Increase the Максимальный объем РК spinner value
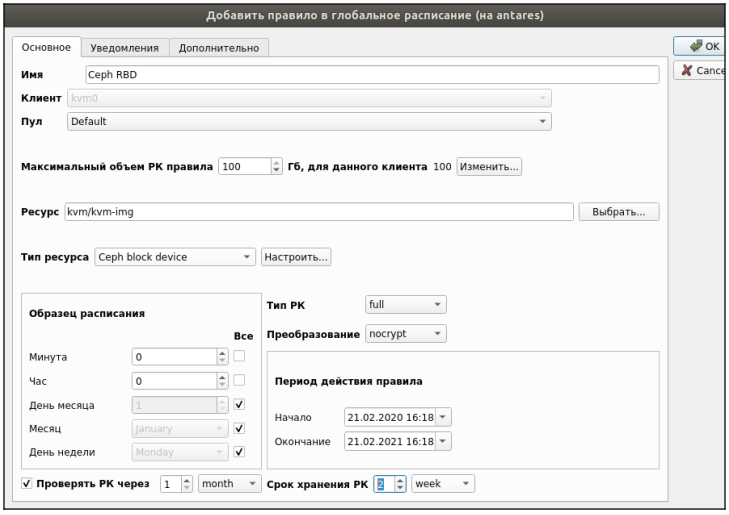Screen dimensions: 729x515 click(x=276, y=162)
